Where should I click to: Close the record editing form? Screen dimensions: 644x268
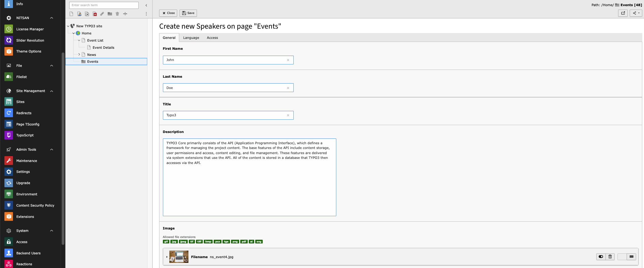pos(168,13)
